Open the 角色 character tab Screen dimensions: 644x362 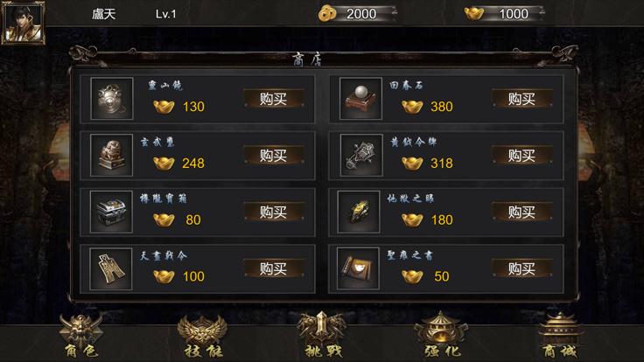pyautogui.click(x=81, y=336)
